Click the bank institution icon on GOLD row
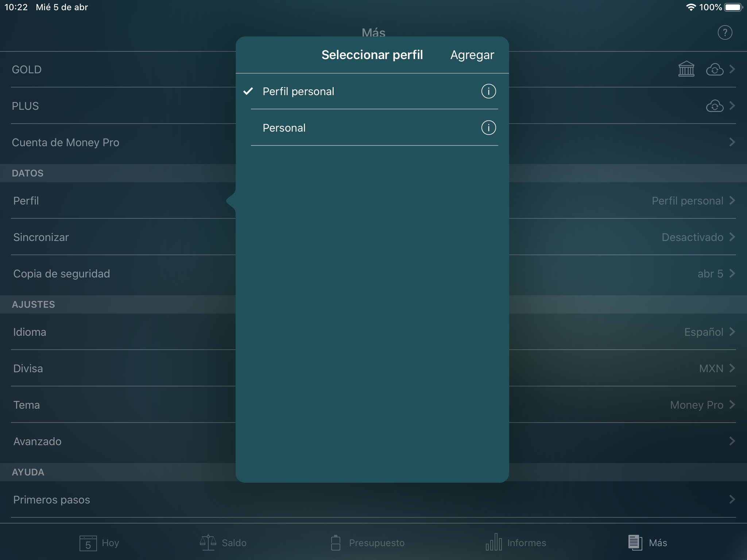 [x=687, y=69]
